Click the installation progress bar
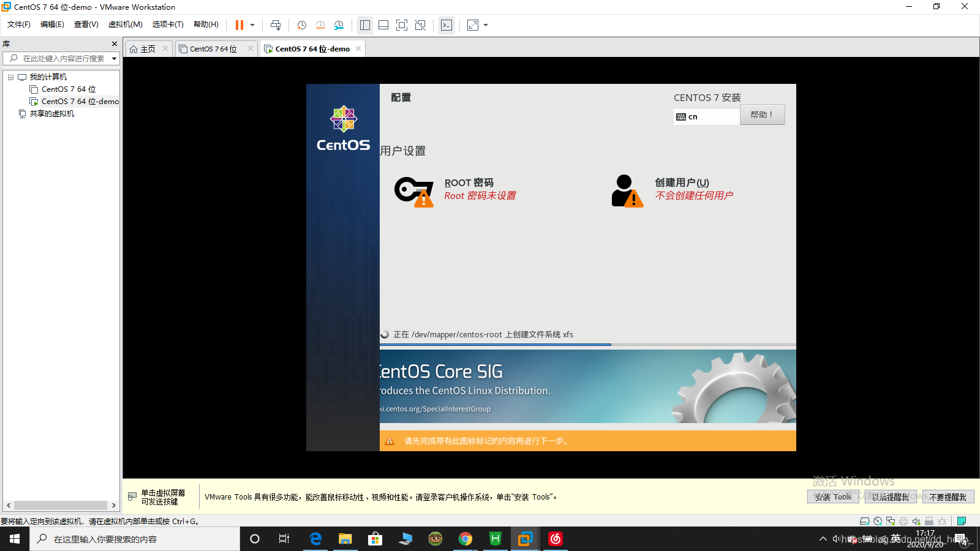The width and height of the screenshot is (980, 551). tap(587, 345)
